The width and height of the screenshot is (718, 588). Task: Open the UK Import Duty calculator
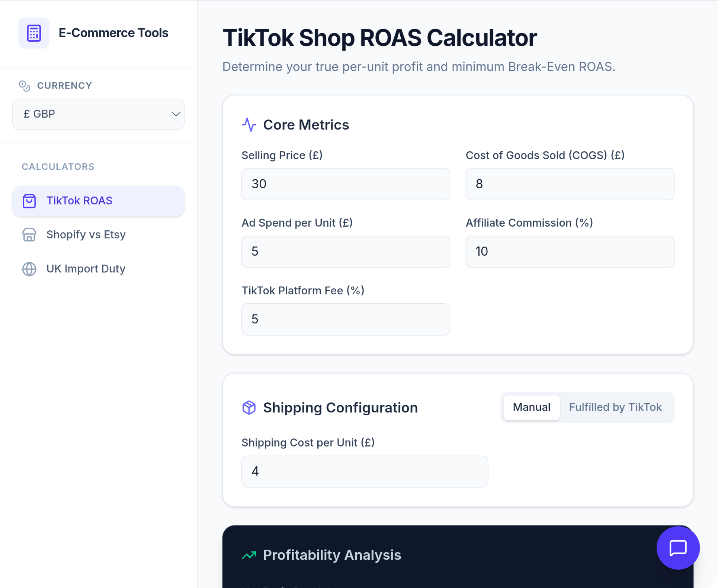pos(86,269)
